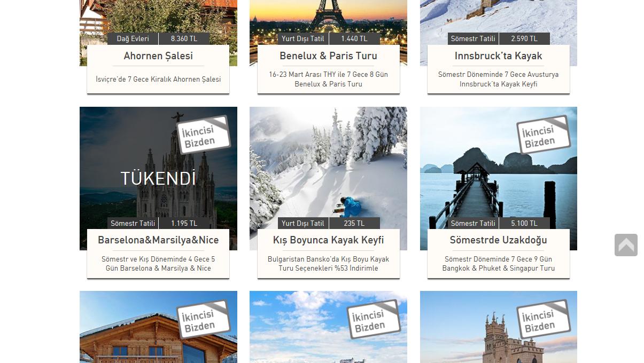Open Kış Boyunca Kayak Keyfi title
Viewport: 644px width, 363px height.
click(x=328, y=240)
